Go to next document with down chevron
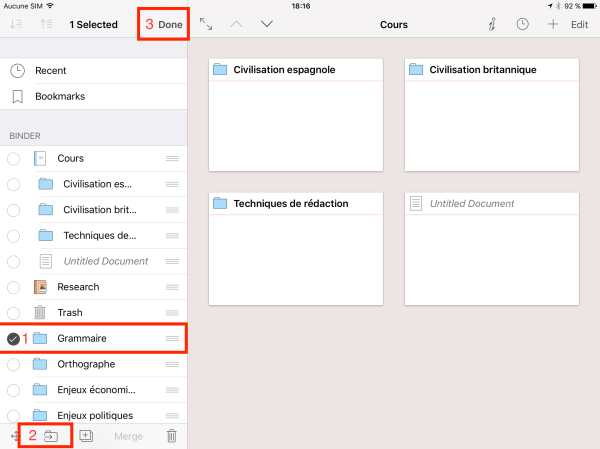Screen dimensions: 600x449 266,24
